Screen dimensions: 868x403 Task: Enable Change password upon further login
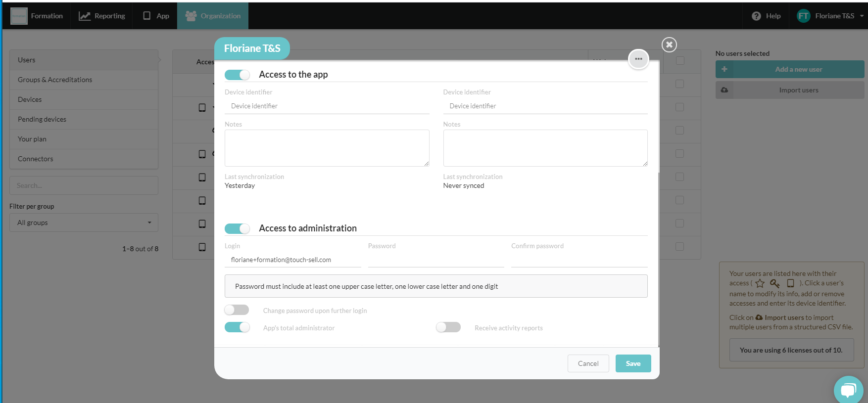[x=237, y=310]
